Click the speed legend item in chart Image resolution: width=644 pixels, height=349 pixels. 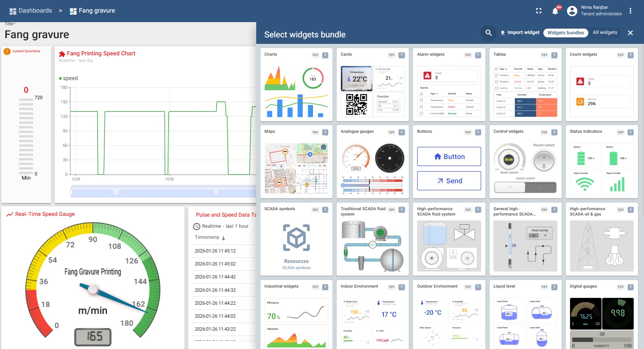[x=69, y=78]
